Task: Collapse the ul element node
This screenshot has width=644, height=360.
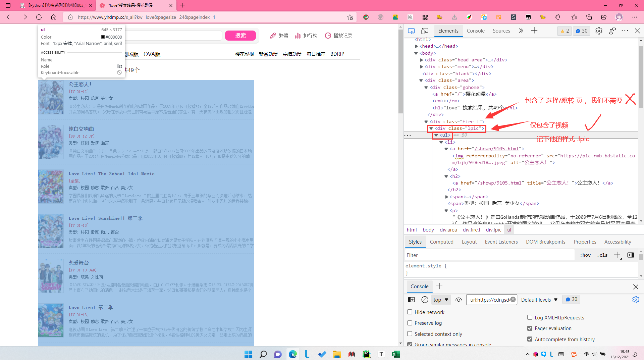Action: click(x=436, y=135)
